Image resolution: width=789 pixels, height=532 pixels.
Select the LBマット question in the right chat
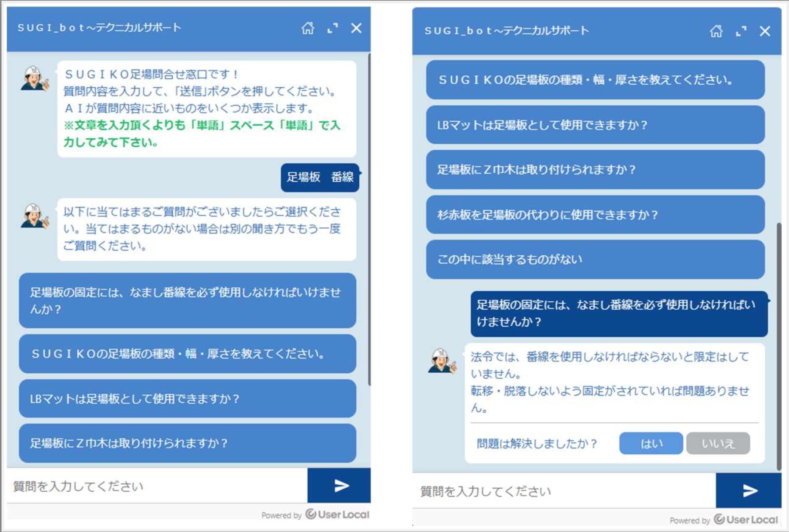595,125
